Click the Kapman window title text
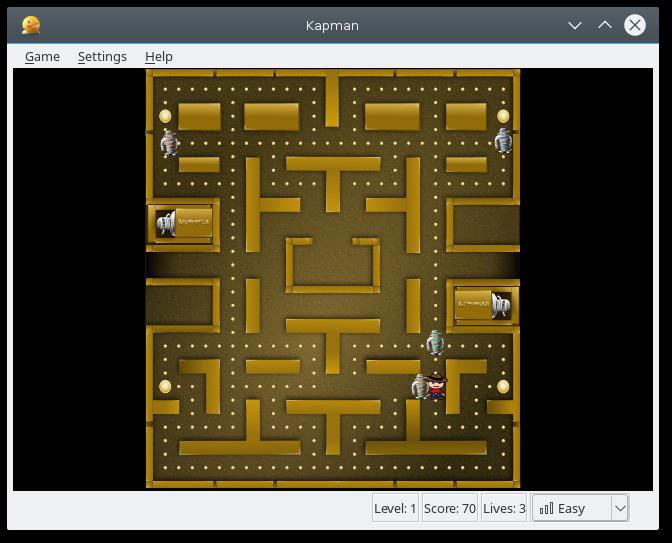 [x=332, y=26]
